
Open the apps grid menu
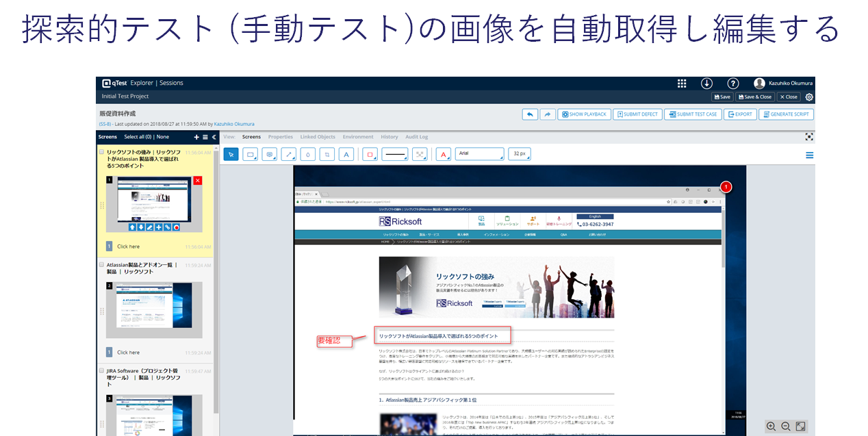(x=682, y=83)
